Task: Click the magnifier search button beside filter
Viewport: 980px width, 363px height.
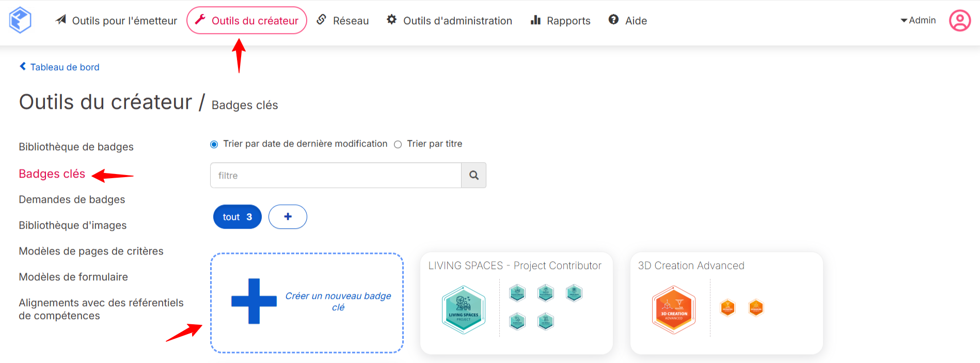Action: (473, 176)
